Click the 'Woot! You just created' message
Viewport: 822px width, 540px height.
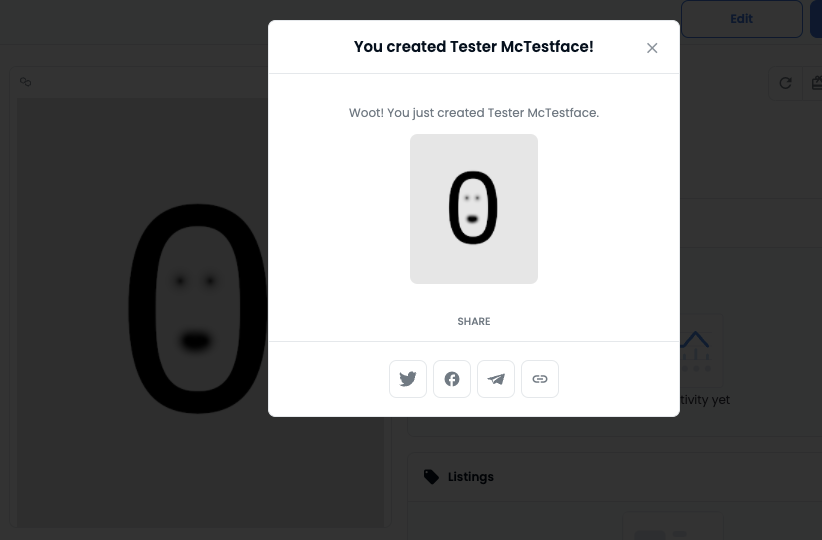(474, 113)
